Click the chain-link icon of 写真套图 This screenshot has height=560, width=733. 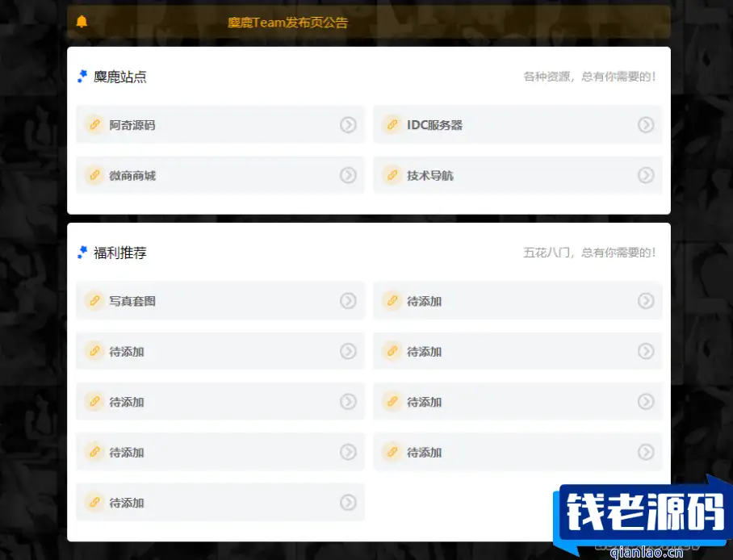[94, 300]
